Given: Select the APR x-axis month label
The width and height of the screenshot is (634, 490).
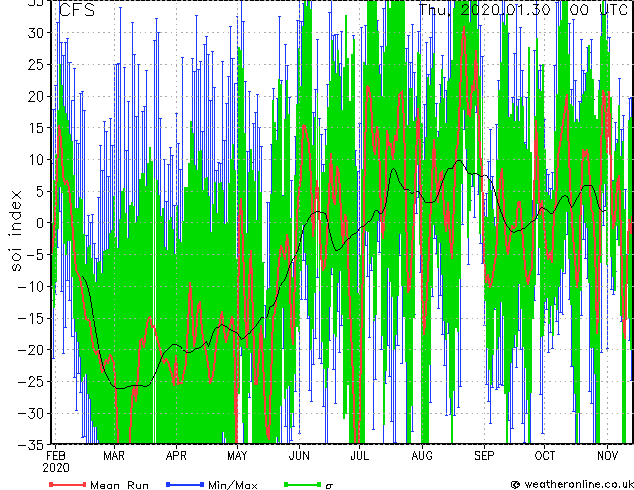Looking at the screenshot, I should 176,456.
